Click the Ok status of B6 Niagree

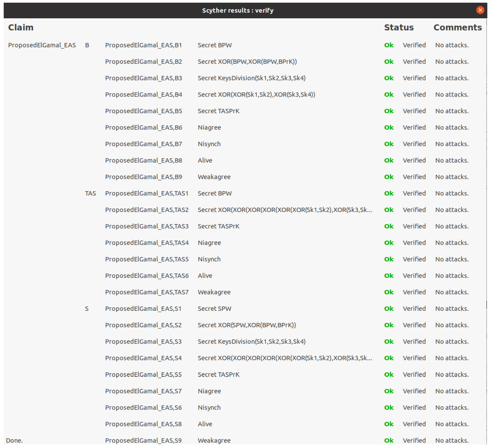[389, 127]
